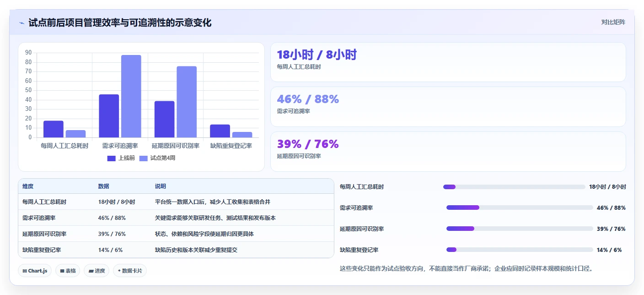Screen dimensions: 644x295
Task: Click table value 18小时 / 8小时
Action: 116,202
